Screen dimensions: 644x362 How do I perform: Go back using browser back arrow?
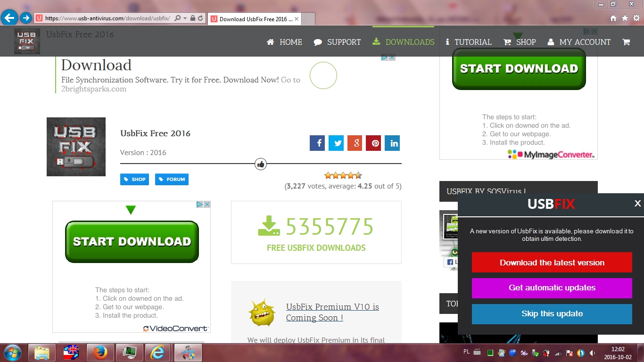pos(9,18)
